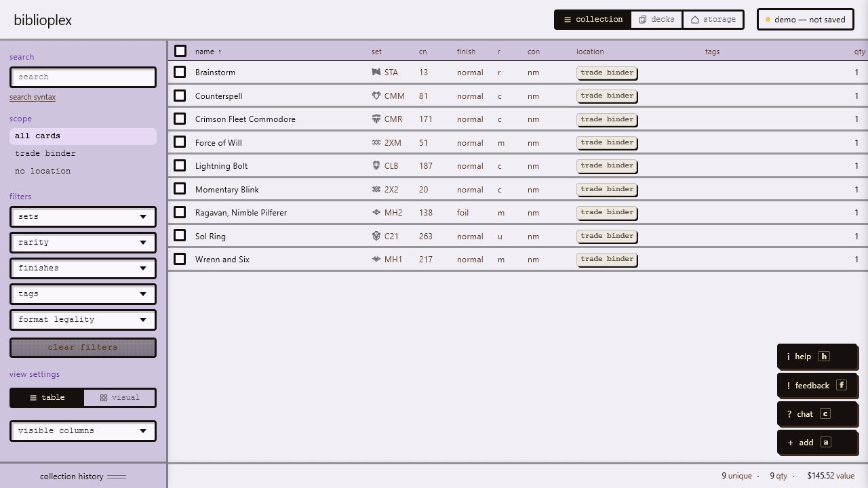Viewport: 868px width, 488px height.
Task: Click the trade binder tag for Sol Ring
Action: coord(607,236)
